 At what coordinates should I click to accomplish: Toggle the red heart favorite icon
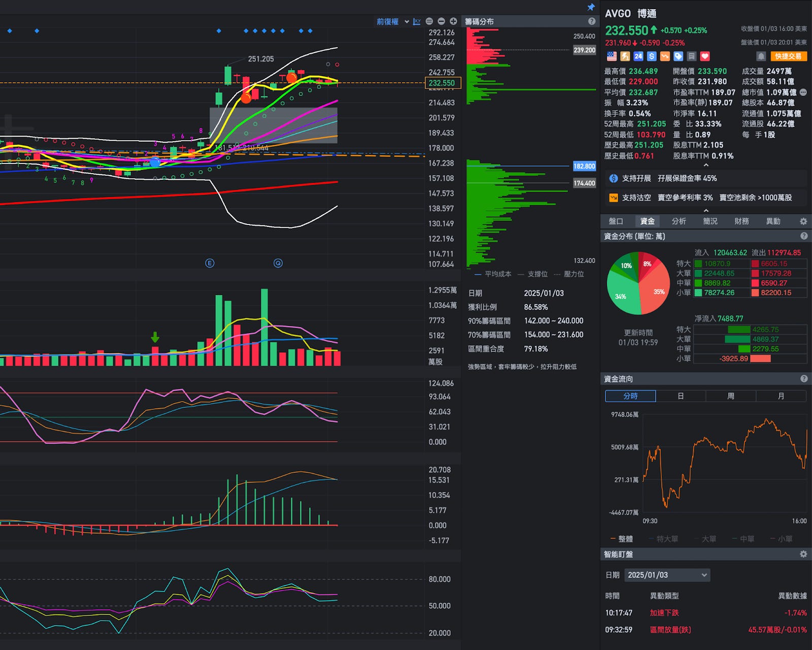click(705, 56)
